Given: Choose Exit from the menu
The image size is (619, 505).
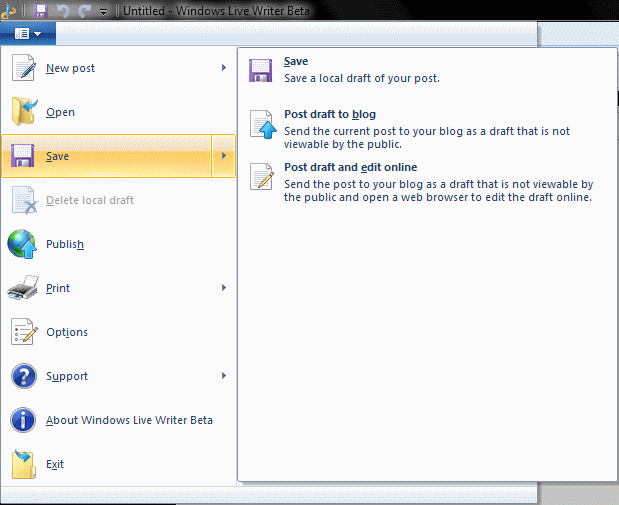Looking at the screenshot, I should 118,464.
